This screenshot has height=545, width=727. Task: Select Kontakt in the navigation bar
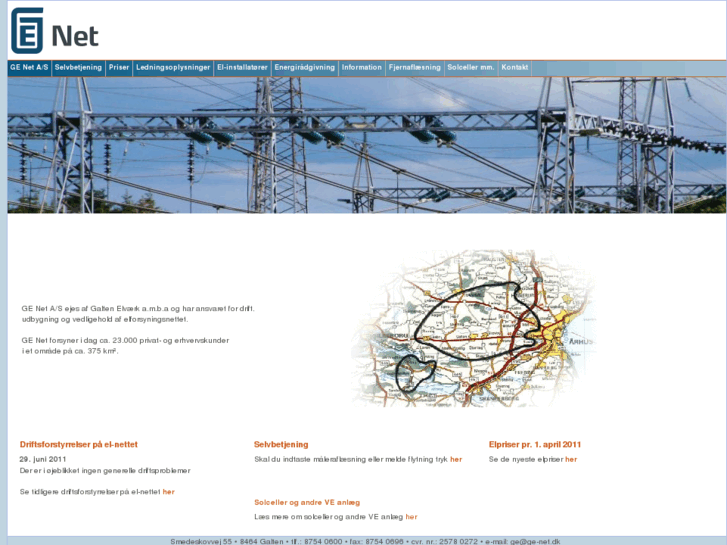point(515,68)
